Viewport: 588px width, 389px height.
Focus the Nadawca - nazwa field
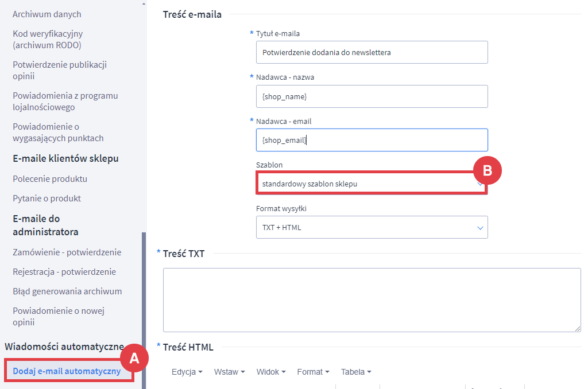(x=371, y=96)
